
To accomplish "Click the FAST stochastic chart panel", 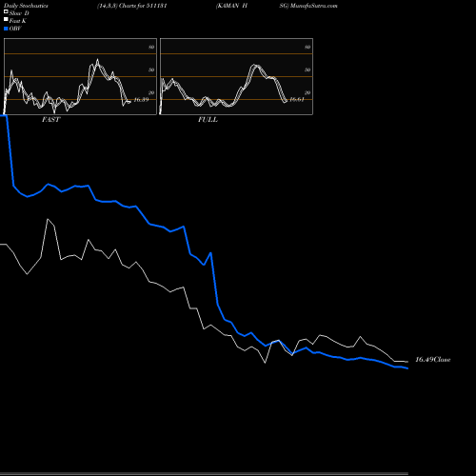I will (80, 76).
